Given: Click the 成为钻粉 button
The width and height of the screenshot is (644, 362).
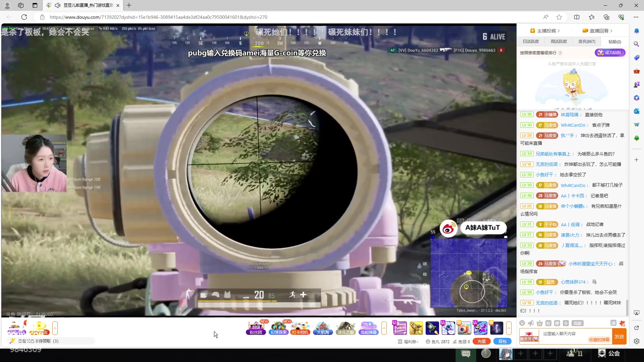Looking at the screenshot, I should tap(610, 53).
